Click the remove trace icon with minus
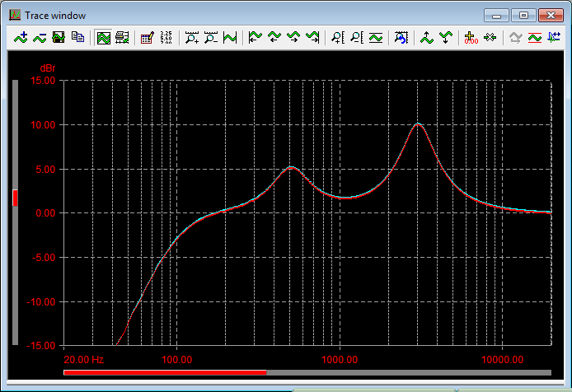Screen dimensions: 572x392 pos(40,37)
